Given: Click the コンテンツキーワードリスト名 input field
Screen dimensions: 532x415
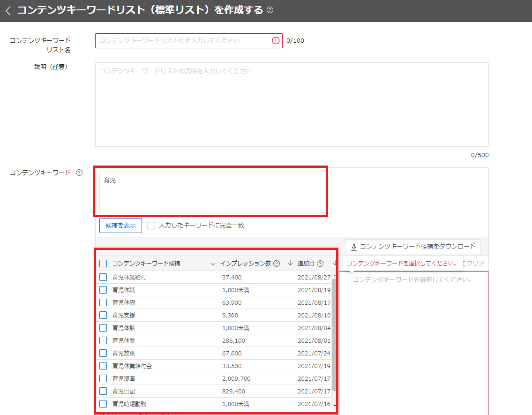Looking at the screenshot, I should (183, 41).
